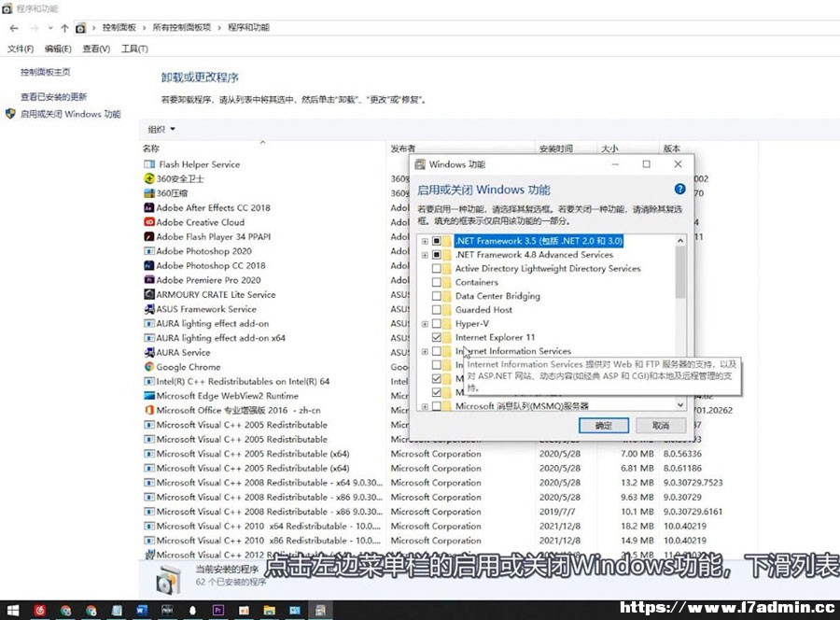The width and height of the screenshot is (840, 620).
Task: Expand the Hyper-V tree node
Action: pyautogui.click(x=425, y=324)
